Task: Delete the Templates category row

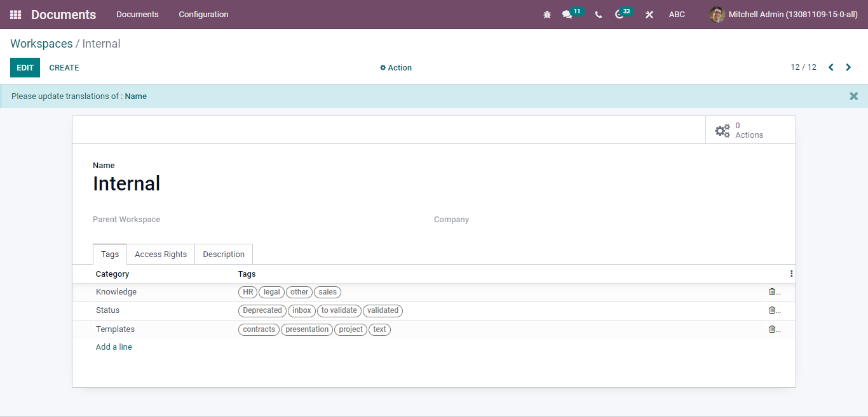Action: [772, 329]
